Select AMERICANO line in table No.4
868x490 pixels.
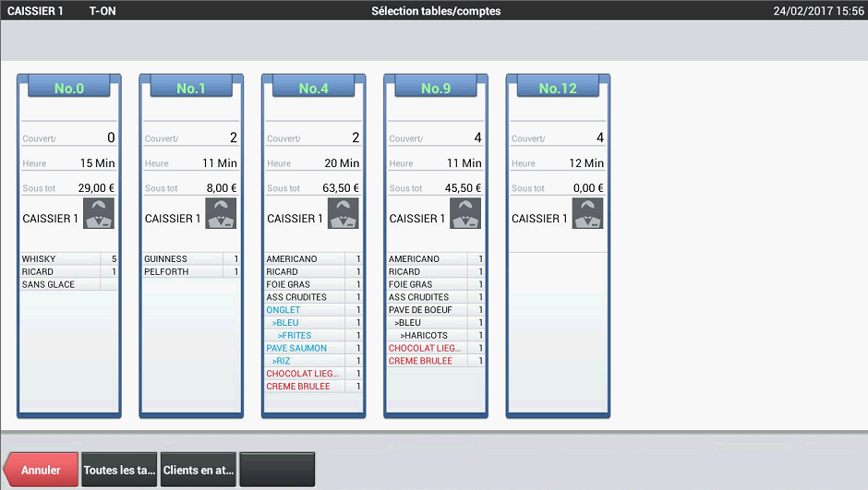314,258
